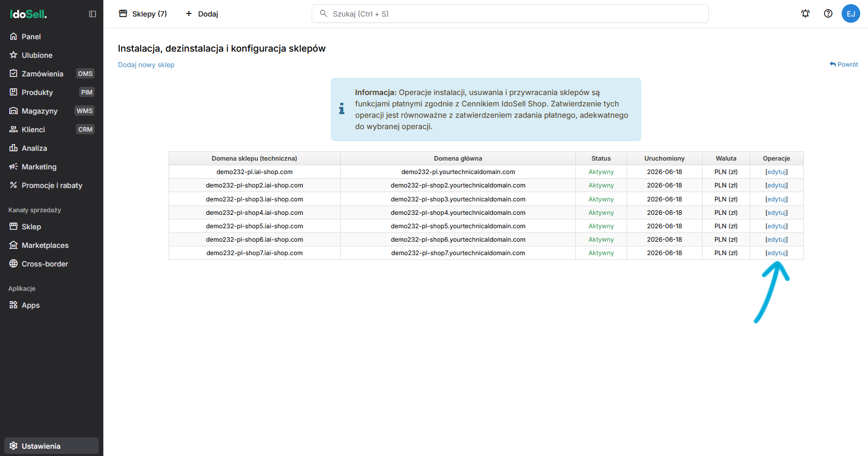Click Aktywny status of demo232-pl-shop3 row
The image size is (868, 456).
[x=601, y=199]
